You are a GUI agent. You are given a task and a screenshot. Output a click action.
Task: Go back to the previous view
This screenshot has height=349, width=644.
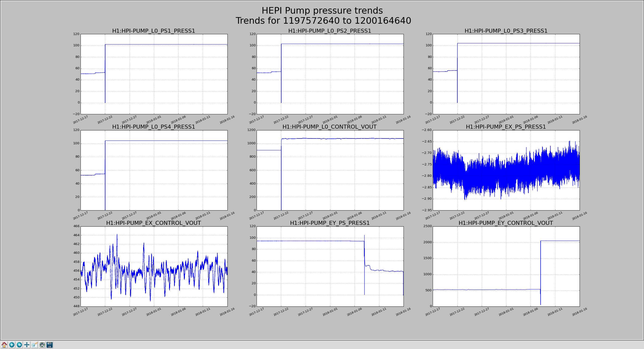(x=12, y=345)
